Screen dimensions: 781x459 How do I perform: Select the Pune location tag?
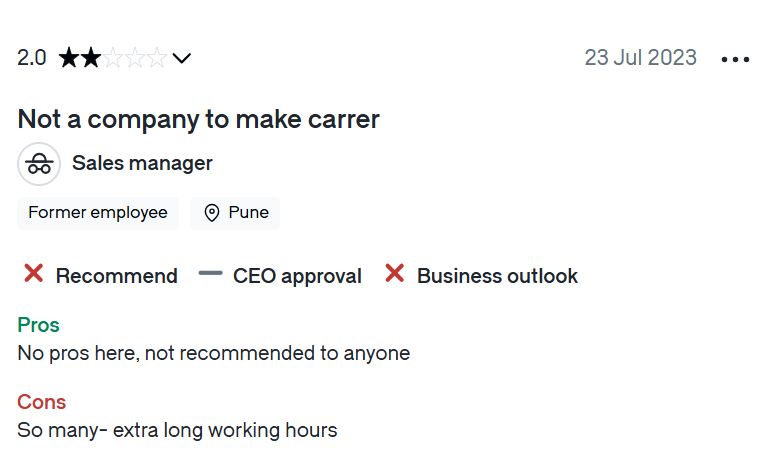(x=235, y=213)
